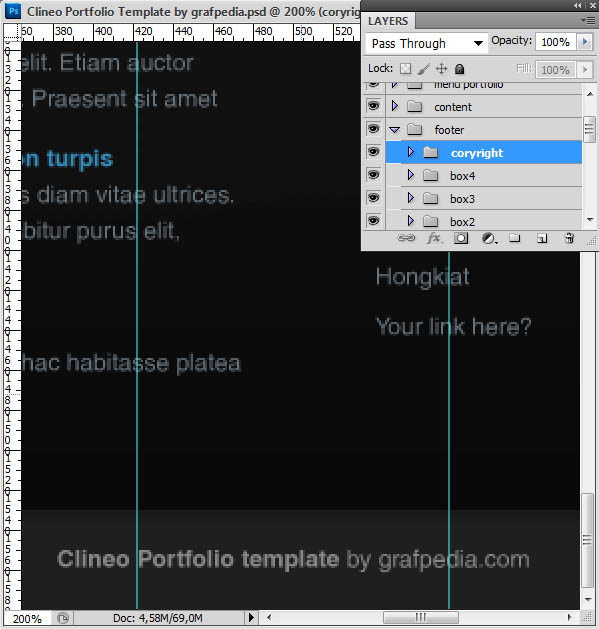Click the horizontal scroll left arrow
Screen dimensions: 599x629
(x=269, y=617)
